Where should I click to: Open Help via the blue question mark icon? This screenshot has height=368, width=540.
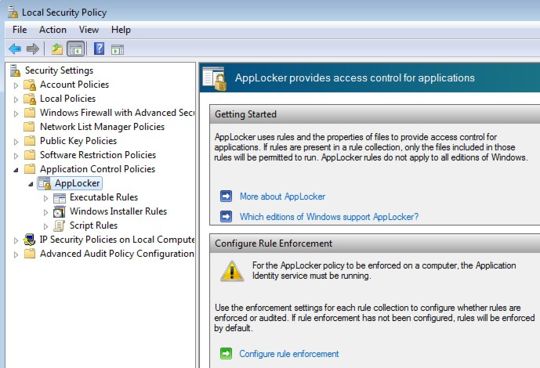click(99, 49)
